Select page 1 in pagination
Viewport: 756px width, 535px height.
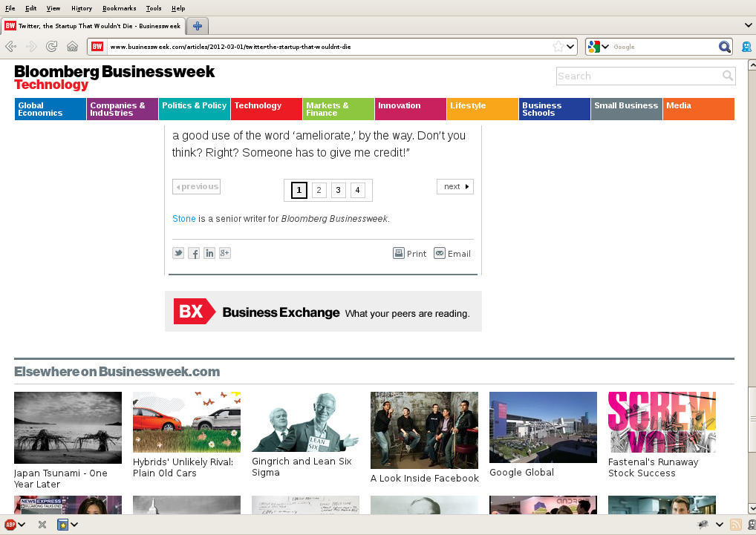299,190
